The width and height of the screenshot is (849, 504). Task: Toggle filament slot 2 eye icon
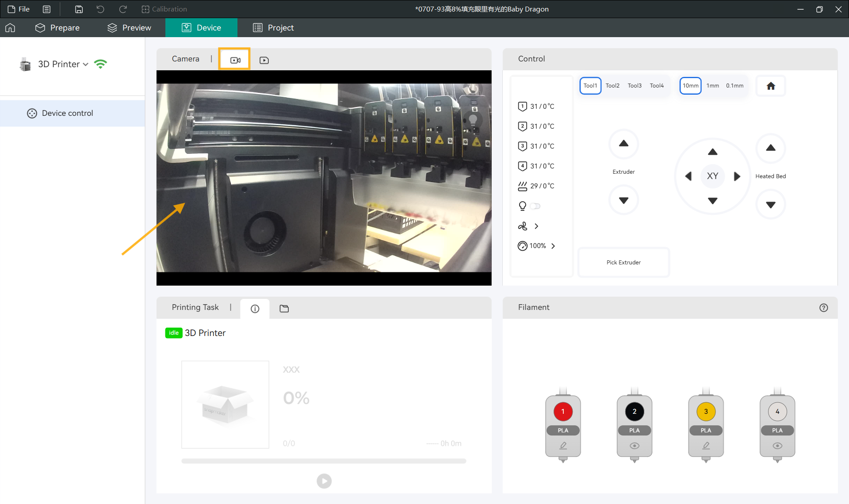pos(634,445)
